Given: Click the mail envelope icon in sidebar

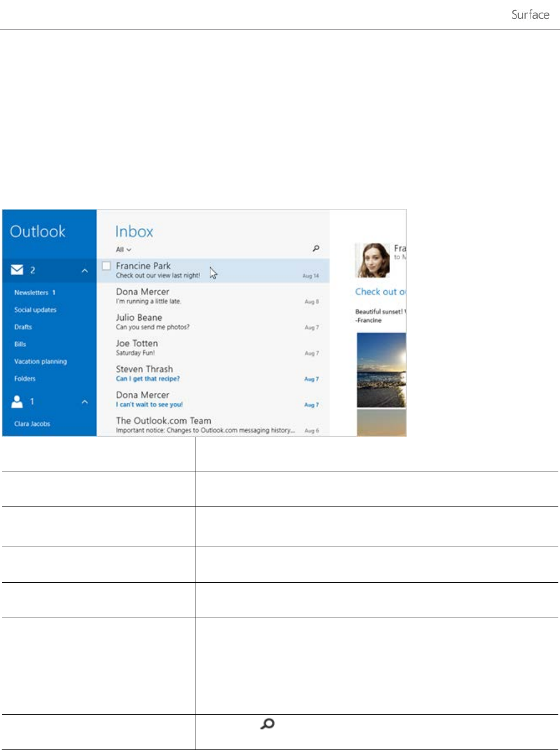Looking at the screenshot, I should [17, 270].
